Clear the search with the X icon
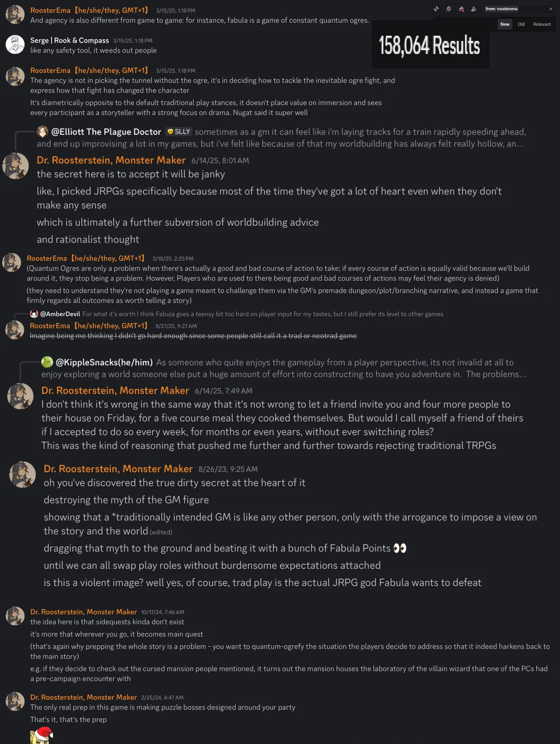Viewport: 560px width, 744px height. (551, 9)
